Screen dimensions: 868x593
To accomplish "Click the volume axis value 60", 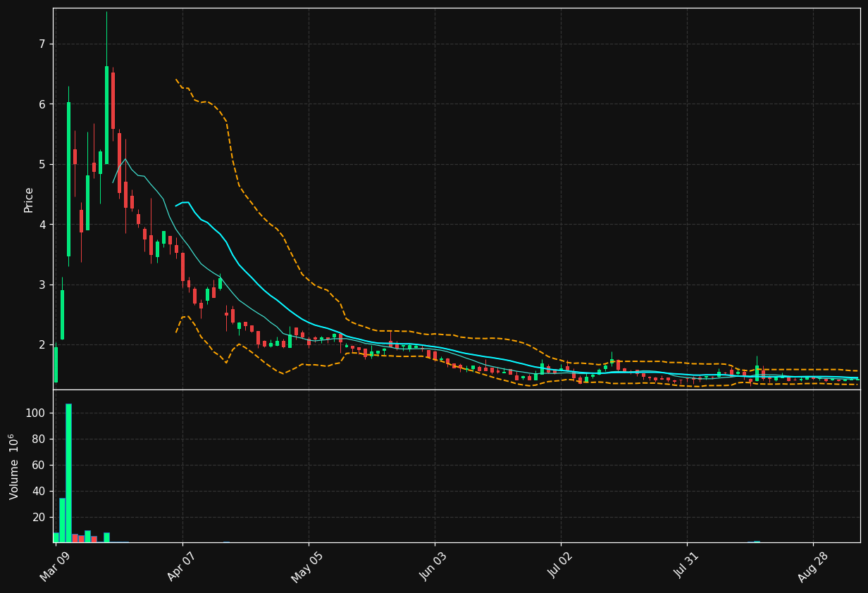I will pos(39,466).
